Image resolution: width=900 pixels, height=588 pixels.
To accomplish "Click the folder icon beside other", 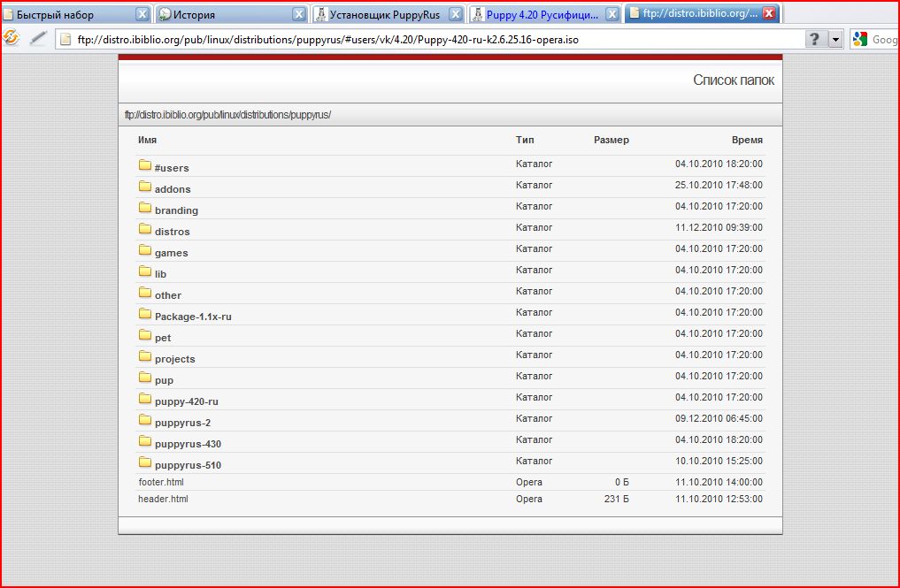I will click(x=144, y=293).
